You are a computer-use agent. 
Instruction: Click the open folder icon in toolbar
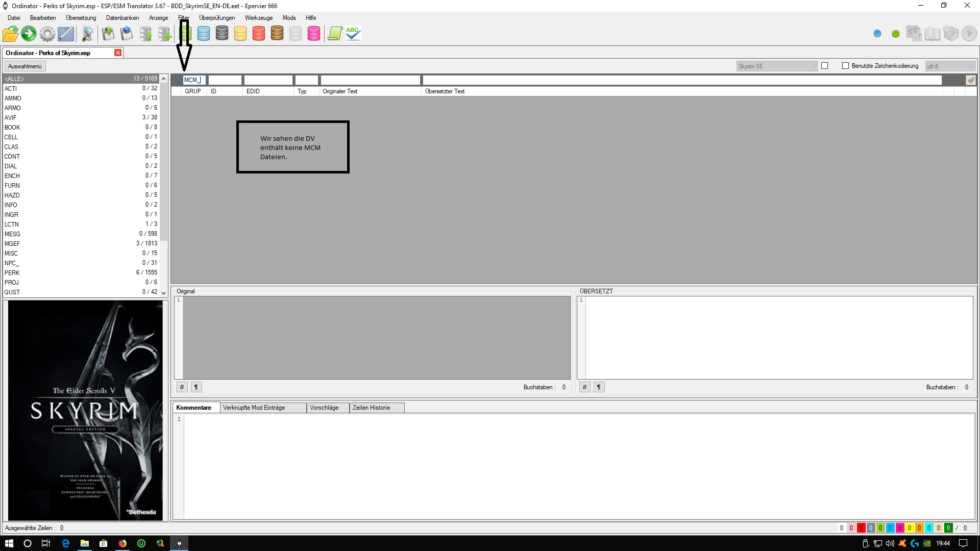[x=10, y=34]
